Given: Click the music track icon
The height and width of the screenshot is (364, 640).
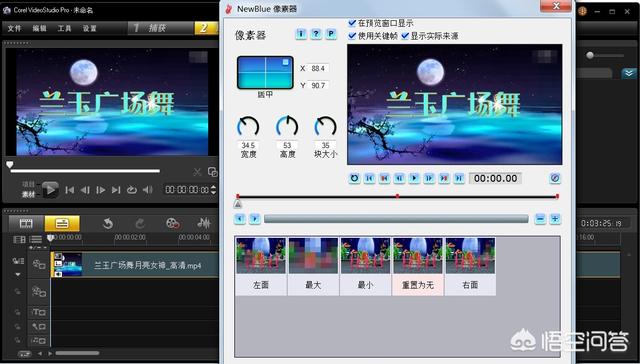Looking at the screenshot, I should coord(39,340).
